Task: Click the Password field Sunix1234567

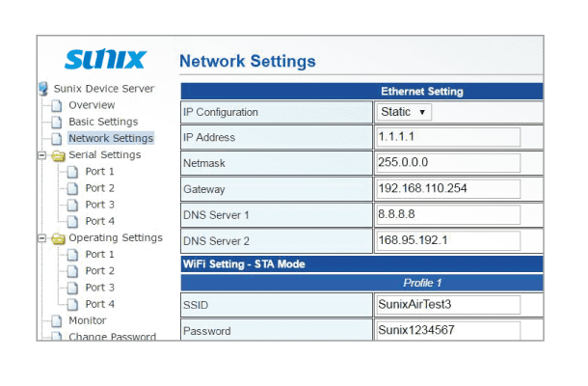Action: point(448,331)
